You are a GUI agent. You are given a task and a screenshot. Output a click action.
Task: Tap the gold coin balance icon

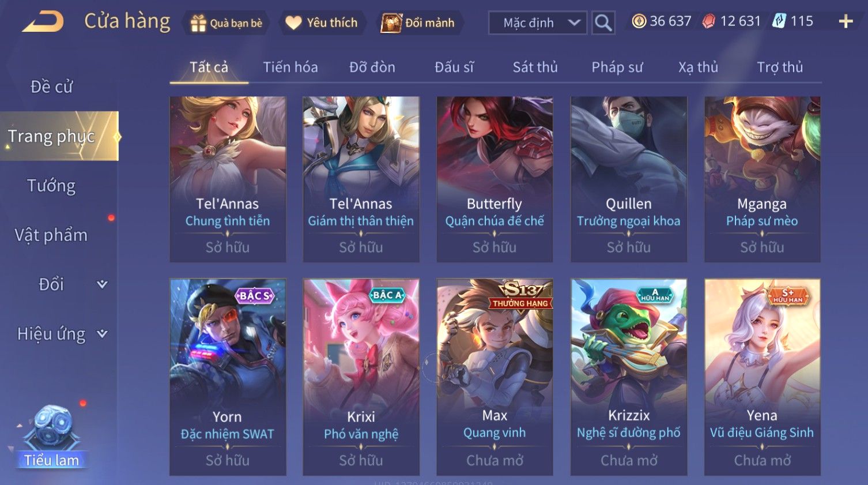coord(639,22)
